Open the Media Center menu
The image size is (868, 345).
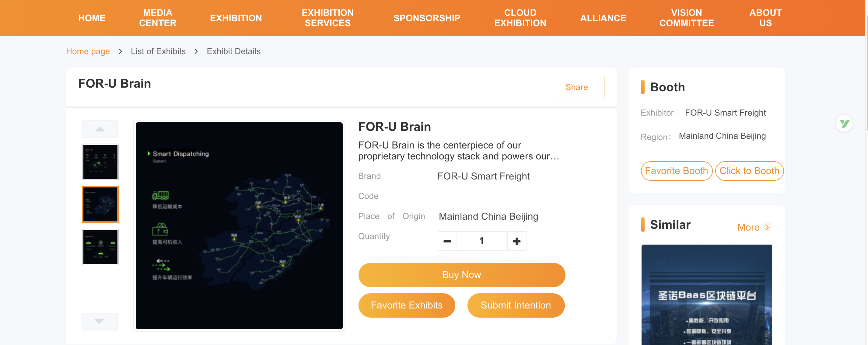158,18
